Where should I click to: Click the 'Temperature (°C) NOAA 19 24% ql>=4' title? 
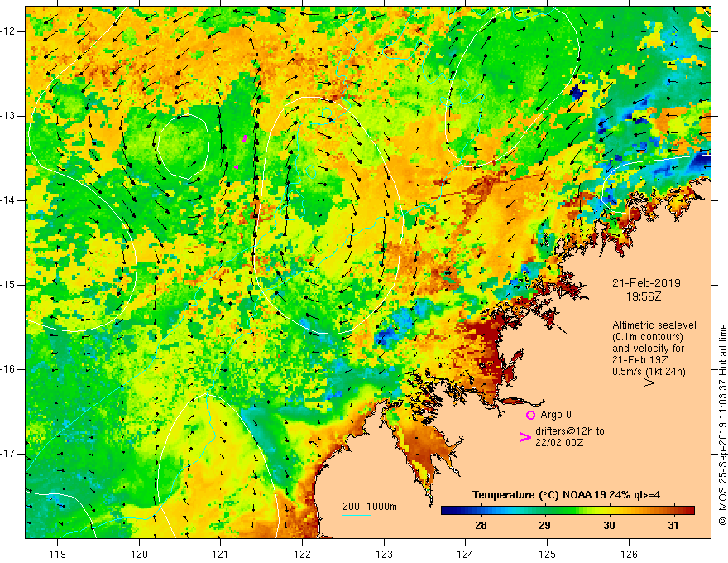click(x=567, y=495)
